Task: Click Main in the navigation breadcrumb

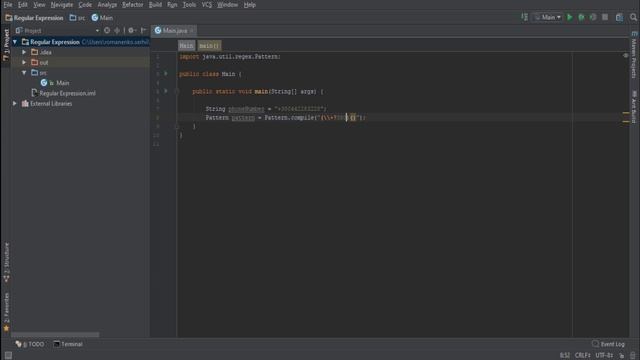Action: 102,18
